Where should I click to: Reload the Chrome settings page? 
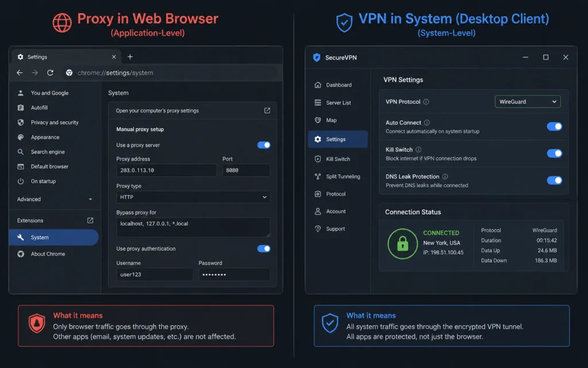pyautogui.click(x=50, y=73)
